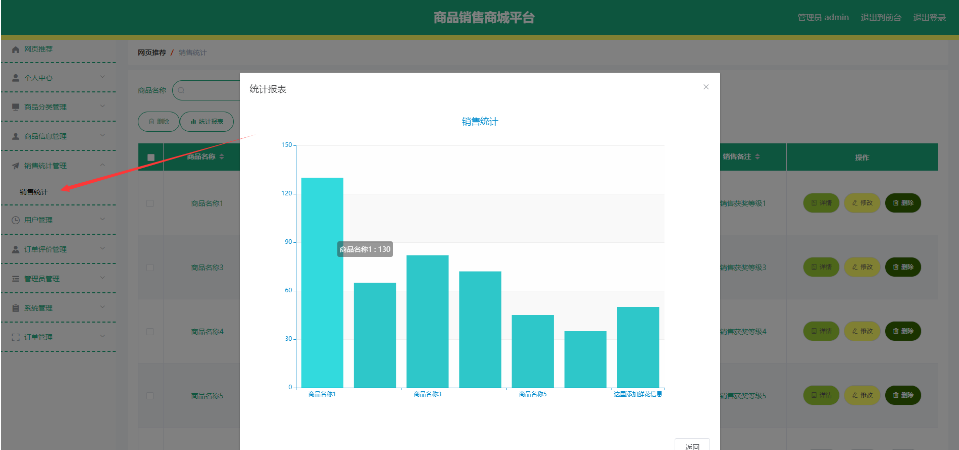Click 退出到前台 in the header
Image resolution: width=959 pixels, height=450 pixels.
tap(881, 18)
